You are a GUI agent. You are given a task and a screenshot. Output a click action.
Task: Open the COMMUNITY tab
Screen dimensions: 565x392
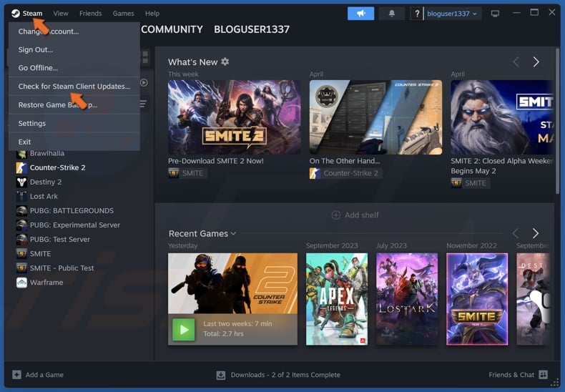pos(172,29)
